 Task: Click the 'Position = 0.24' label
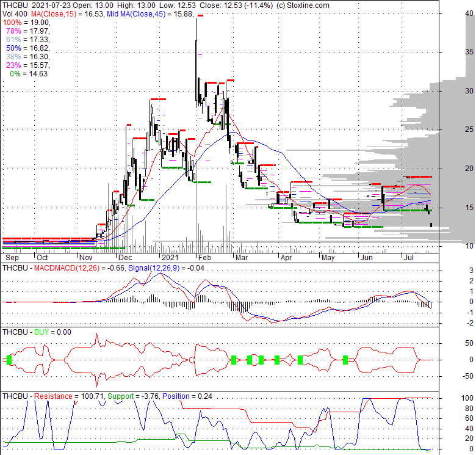pyautogui.click(x=187, y=396)
